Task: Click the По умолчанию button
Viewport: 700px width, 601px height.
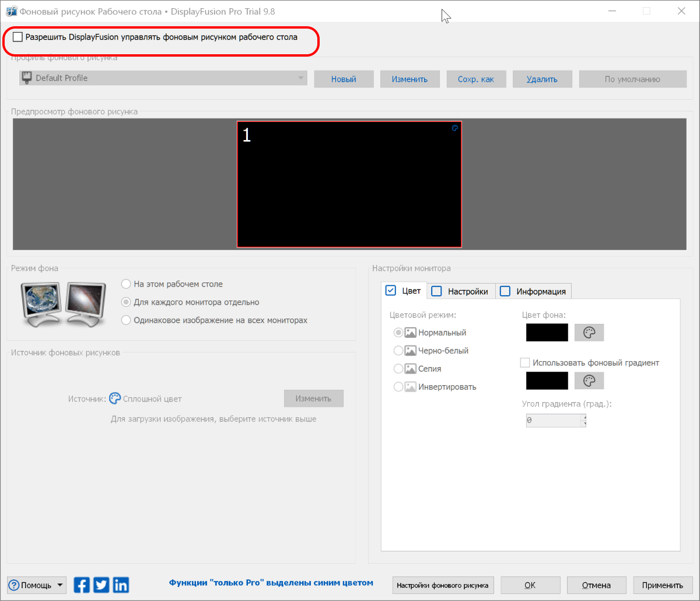Action: pyautogui.click(x=632, y=79)
